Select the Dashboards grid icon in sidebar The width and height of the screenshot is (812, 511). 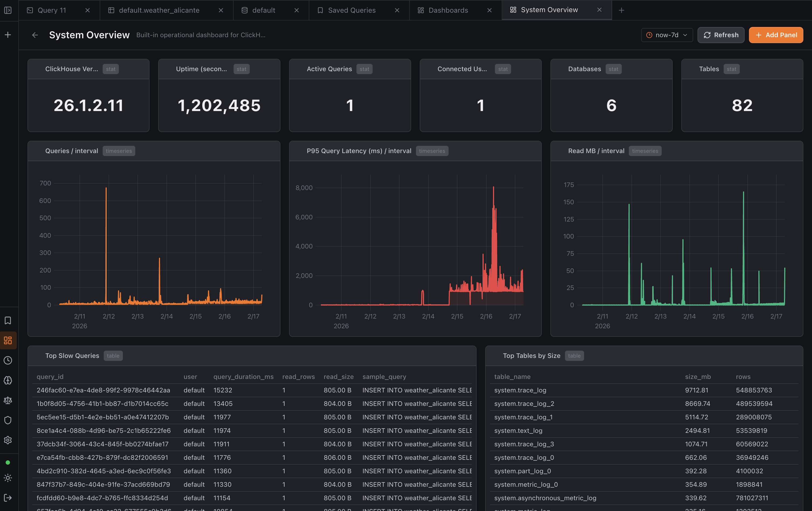(8, 340)
